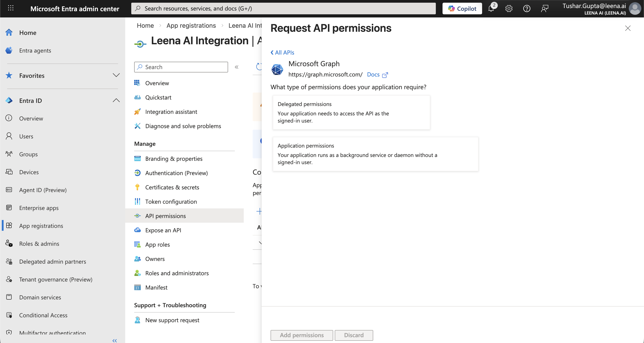
Task: Expand the Favorites section
Action: [x=116, y=75]
